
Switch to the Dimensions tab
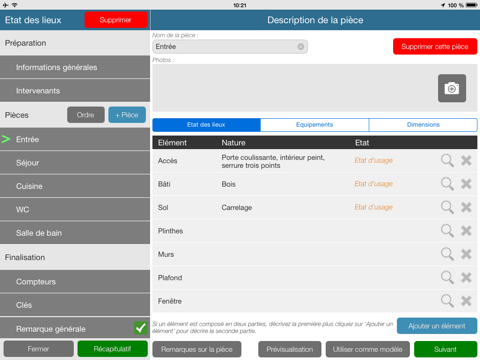[423, 125]
